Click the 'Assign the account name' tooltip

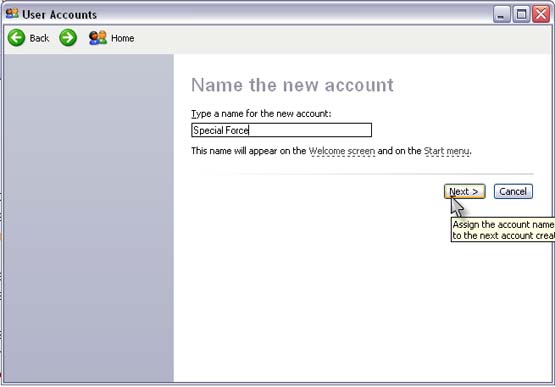[503, 230]
